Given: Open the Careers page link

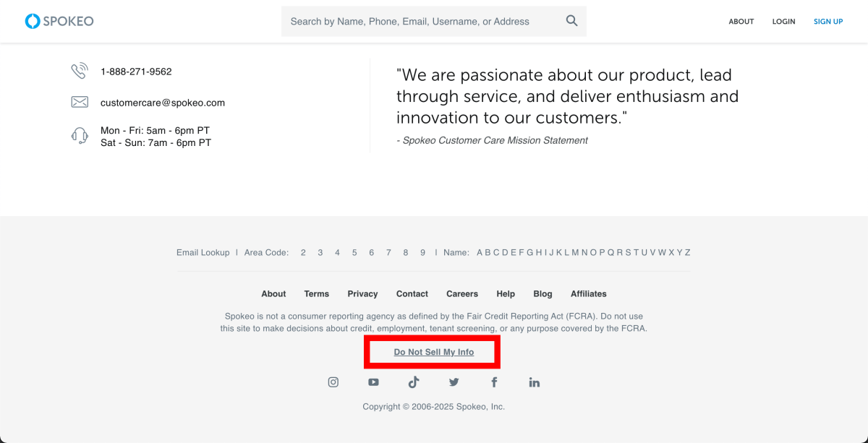Looking at the screenshot, I should point(461,293).
